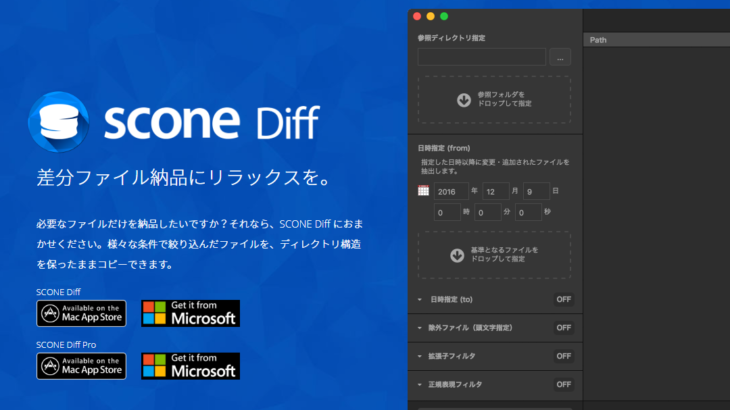This screenshot has width=730, height=410.
Task: Expand the 除外ファイル section arrow
Action: [x=419, y=327]
